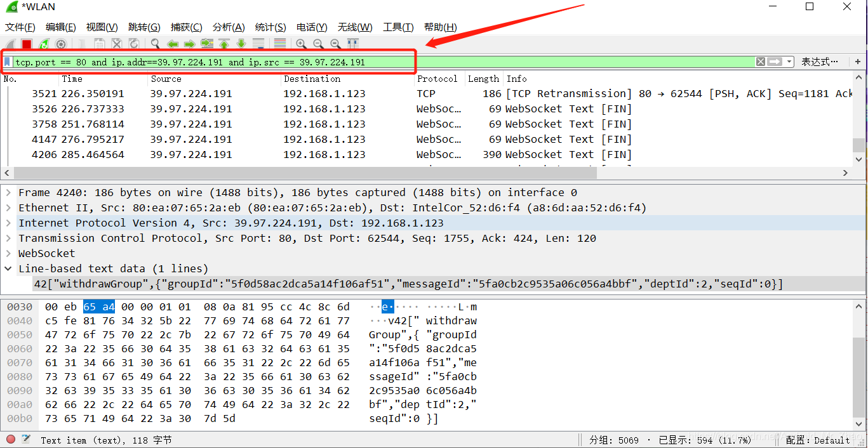Expand the Frame 4240 details
868x448 pixels.
pyautogui.click(x=8, y=193)
